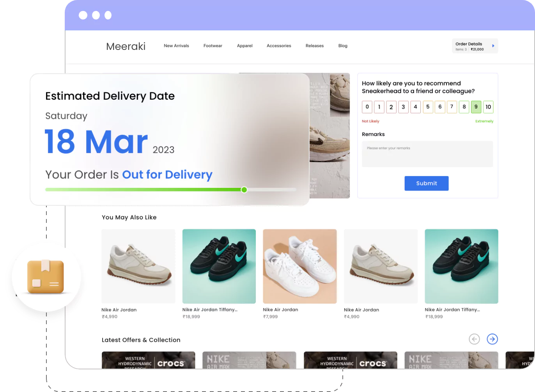
Task: Select rating 9 on recommendation scale
Action: [476, 107]
